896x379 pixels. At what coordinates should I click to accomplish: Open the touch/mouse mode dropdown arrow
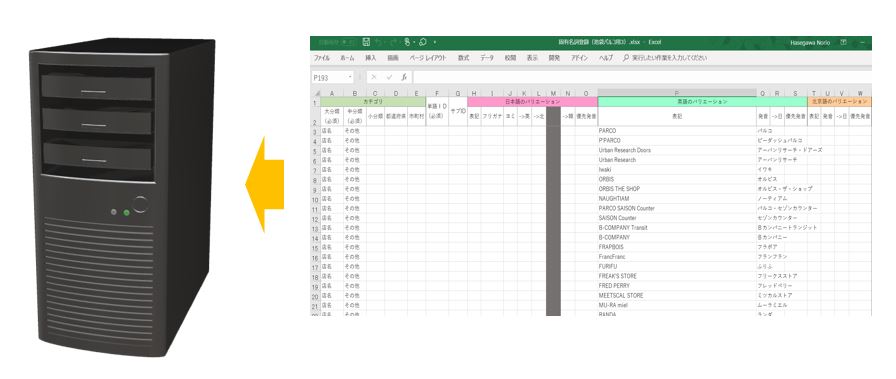click(x=414, y=42)
